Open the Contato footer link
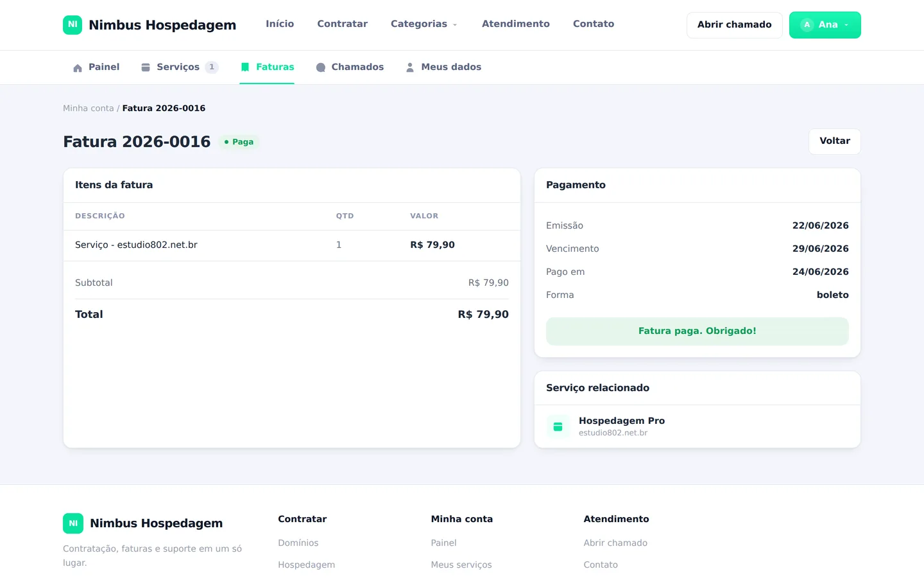This screenshot has width=924, height=578. [x=601, y=565]
